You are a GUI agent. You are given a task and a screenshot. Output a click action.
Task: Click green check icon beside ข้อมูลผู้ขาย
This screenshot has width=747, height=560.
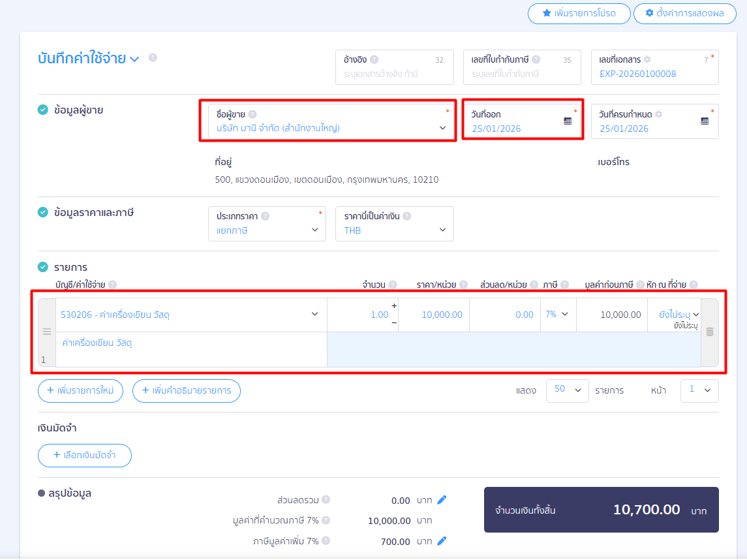pyautogui.click(x=43, y=110)
